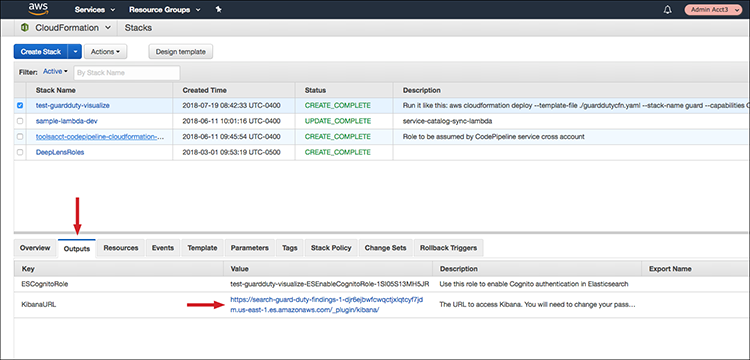Screen dimensions: 750x360
Task: Open the Create Stack split arrow
Action: [75, 52]
